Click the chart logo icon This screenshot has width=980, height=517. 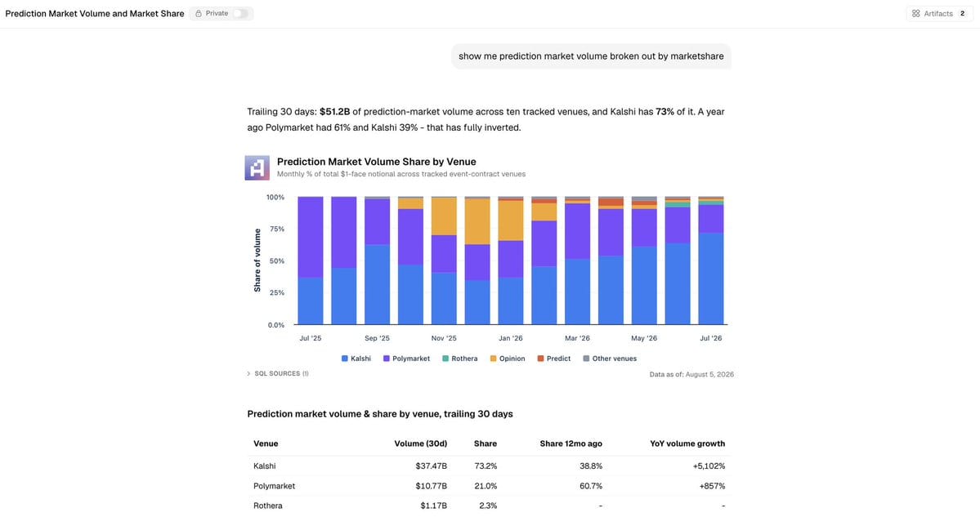(x=257, y=167)
